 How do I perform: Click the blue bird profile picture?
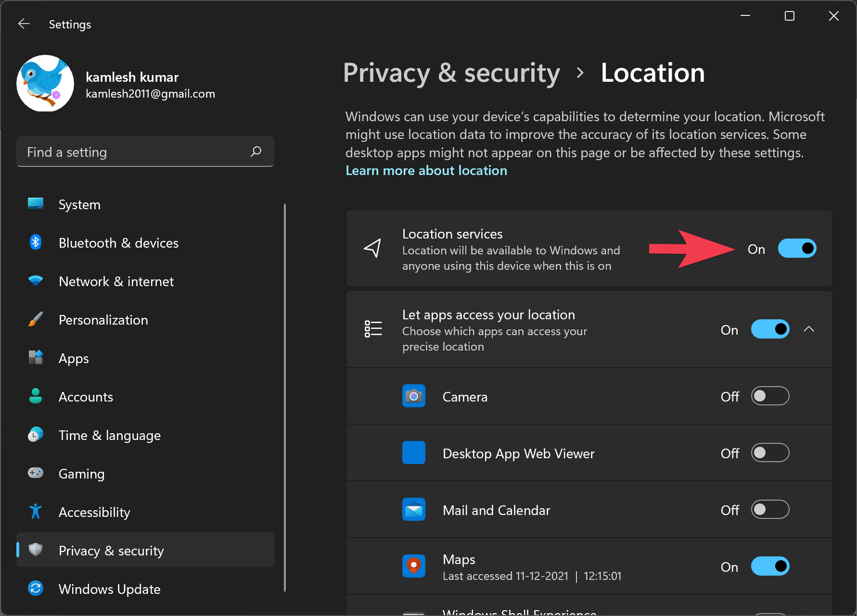[45, 83]
